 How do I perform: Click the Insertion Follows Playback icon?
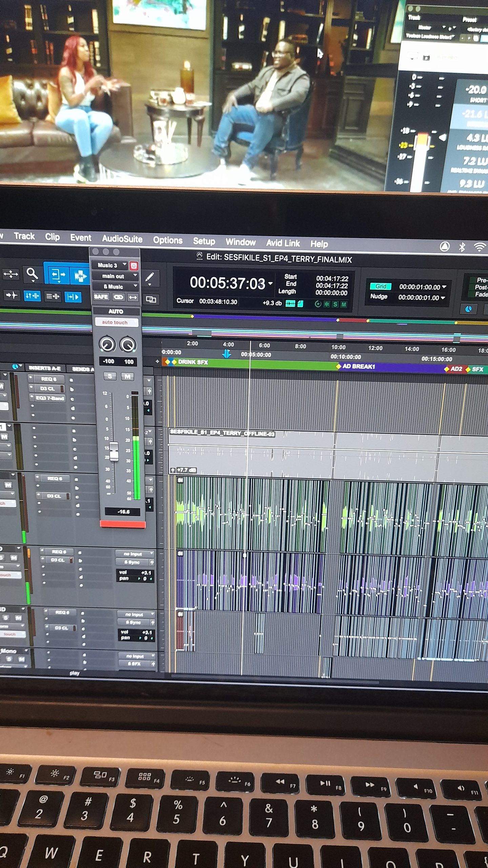point(73,297)
